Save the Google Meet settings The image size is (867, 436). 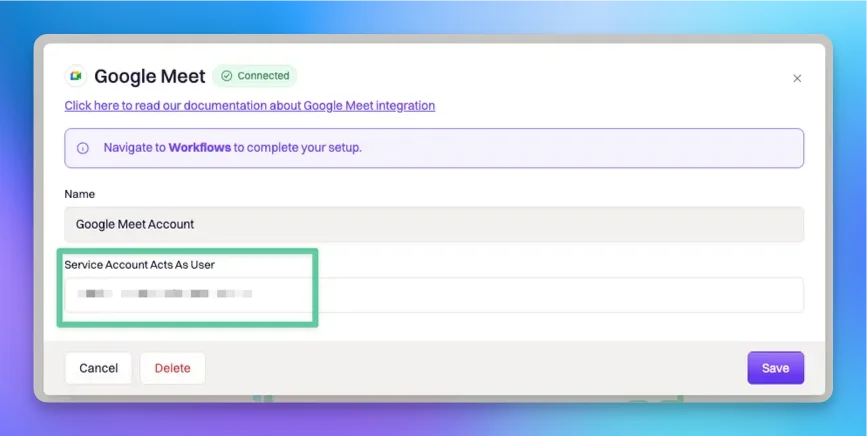pyautogui.click(x=775, y=368)
